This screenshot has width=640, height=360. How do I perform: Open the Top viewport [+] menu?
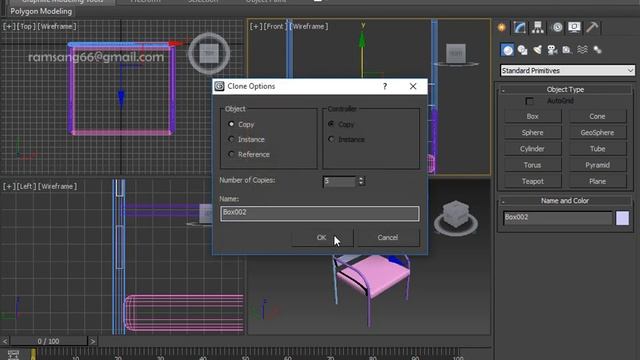click(8, 27)
